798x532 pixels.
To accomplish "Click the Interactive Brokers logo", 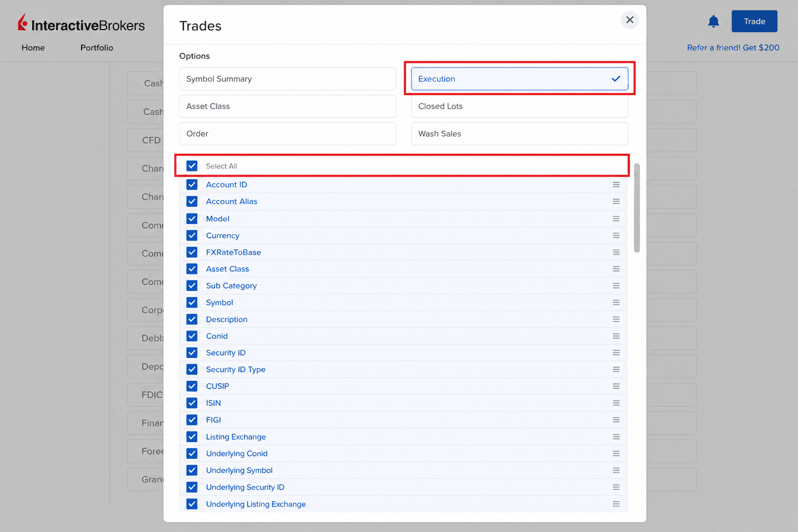I will [82, 23].
